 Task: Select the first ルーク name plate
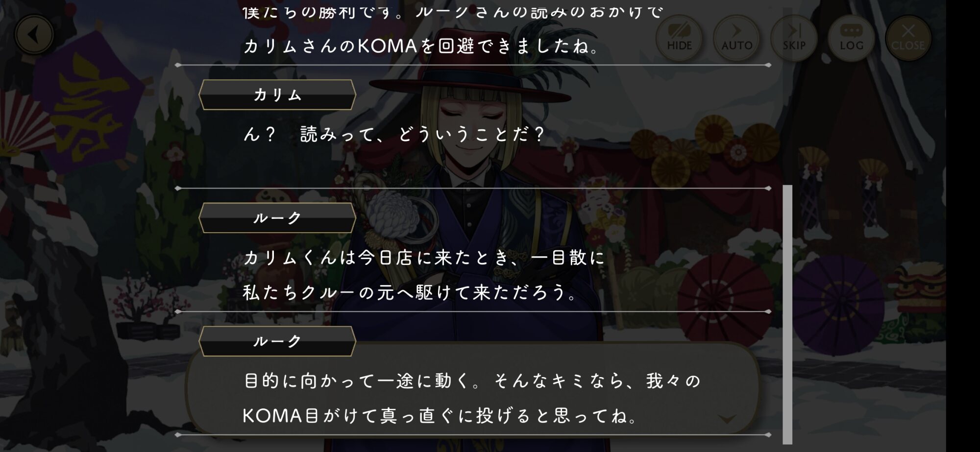277,217
